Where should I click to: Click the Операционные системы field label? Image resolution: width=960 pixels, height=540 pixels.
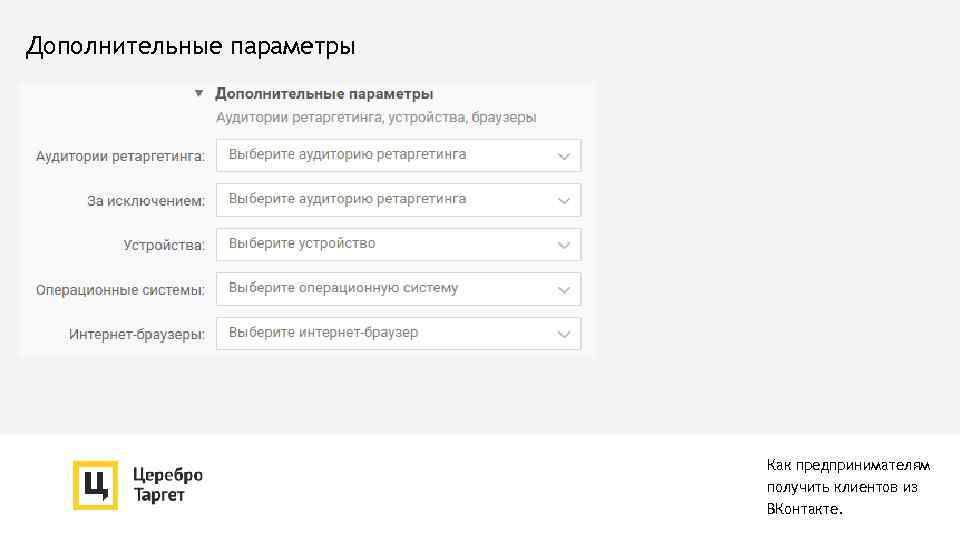[120, 290]
